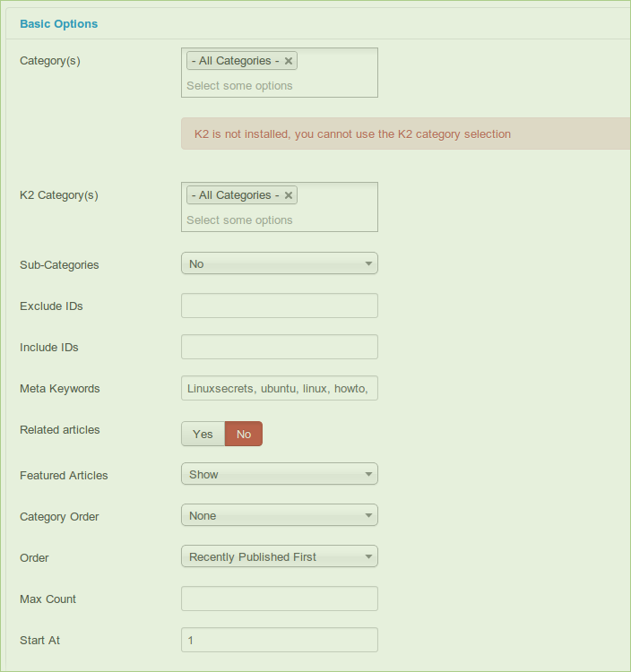Expand the Featured Articles dropdown

click(x=279, y=474)
